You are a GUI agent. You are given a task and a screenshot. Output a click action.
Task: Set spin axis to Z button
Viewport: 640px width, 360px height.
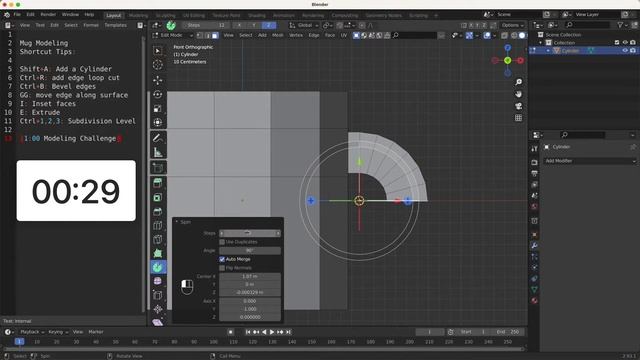pos(268,25)
